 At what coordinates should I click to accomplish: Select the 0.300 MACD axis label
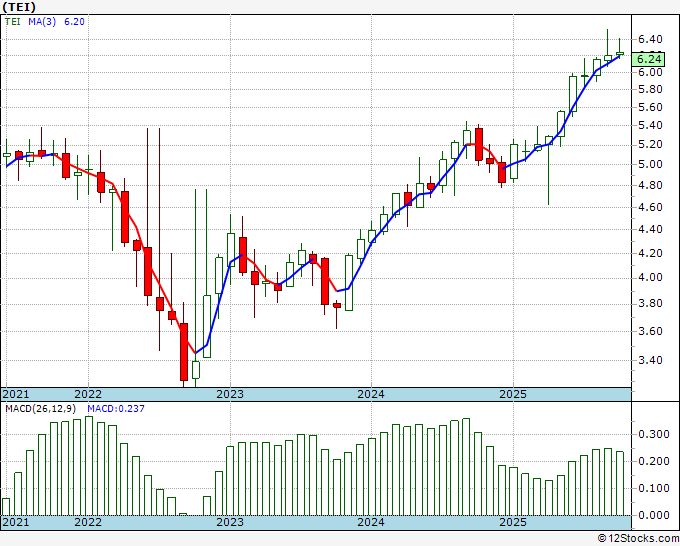[655, 435]
